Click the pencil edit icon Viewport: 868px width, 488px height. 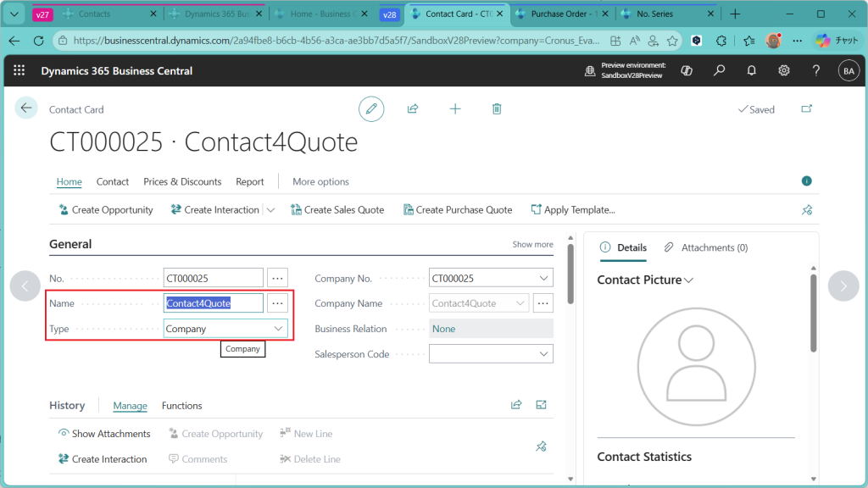click(370, 109)
